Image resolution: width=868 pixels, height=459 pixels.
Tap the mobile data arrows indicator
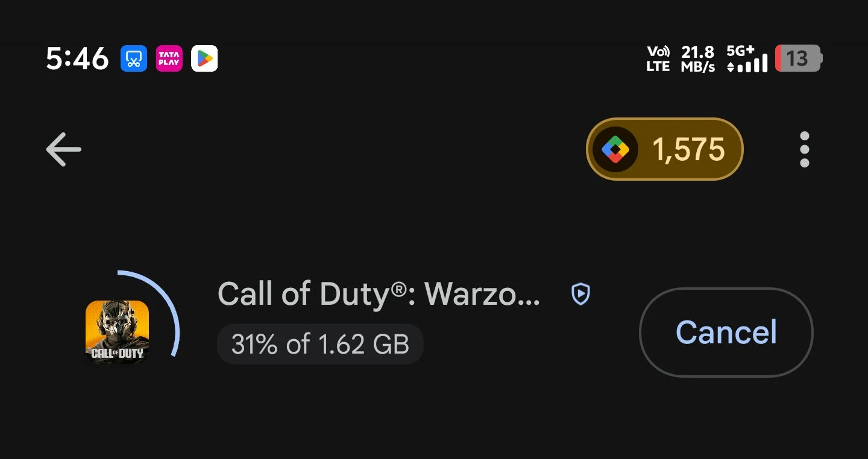[x=731, y=67]
